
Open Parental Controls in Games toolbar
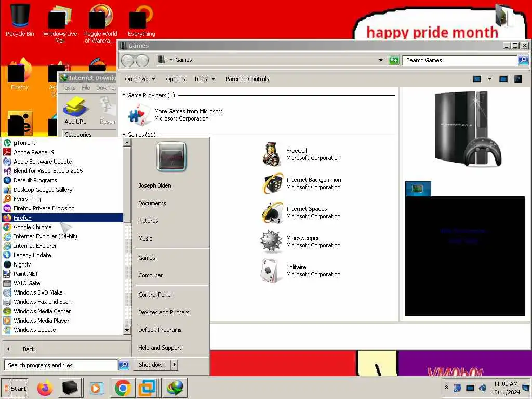247,79
